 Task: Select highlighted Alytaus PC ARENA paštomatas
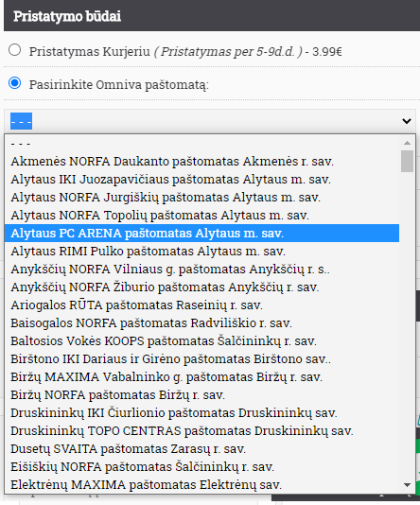point(201,234)
